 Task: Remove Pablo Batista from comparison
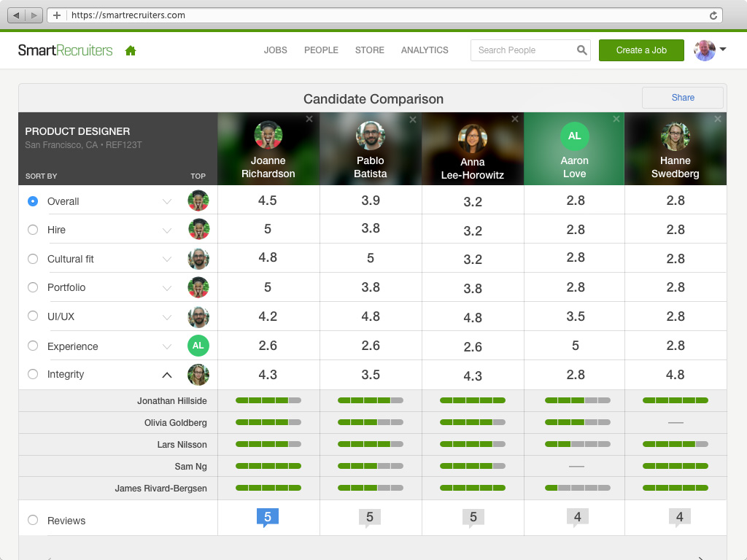click(x=413, y=120)
